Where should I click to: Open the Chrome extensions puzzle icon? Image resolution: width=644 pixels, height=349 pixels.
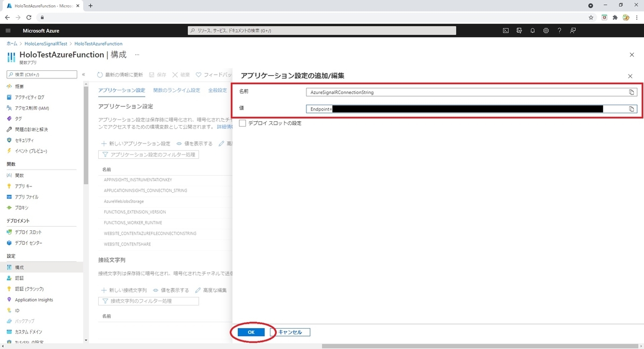(x=615, y=17)
